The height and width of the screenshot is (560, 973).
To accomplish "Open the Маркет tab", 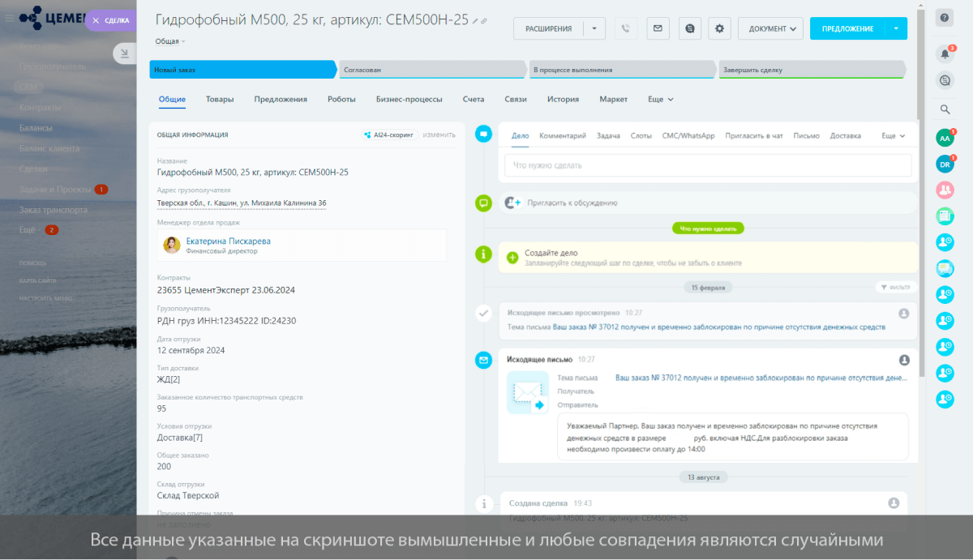I will coord(614,99).
